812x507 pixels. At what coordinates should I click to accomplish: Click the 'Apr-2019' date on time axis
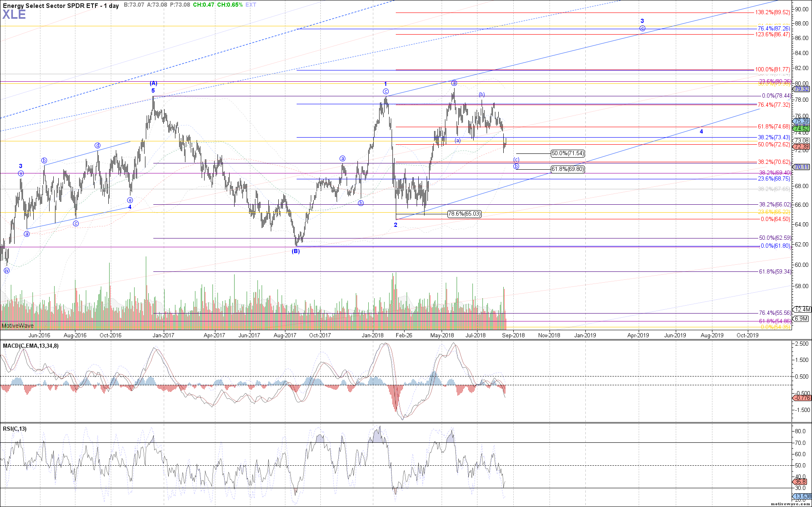[638, 335]
